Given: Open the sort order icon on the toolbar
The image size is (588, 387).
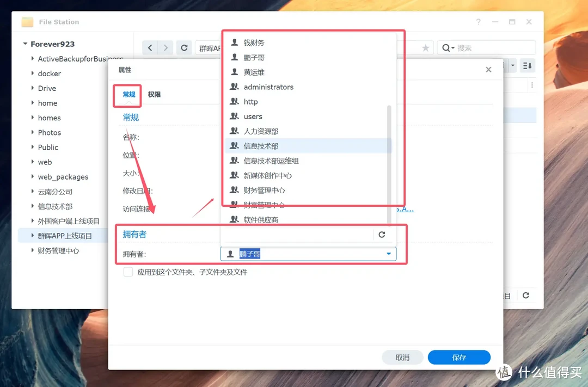Looking at the screenshot, I should [526, 65].
